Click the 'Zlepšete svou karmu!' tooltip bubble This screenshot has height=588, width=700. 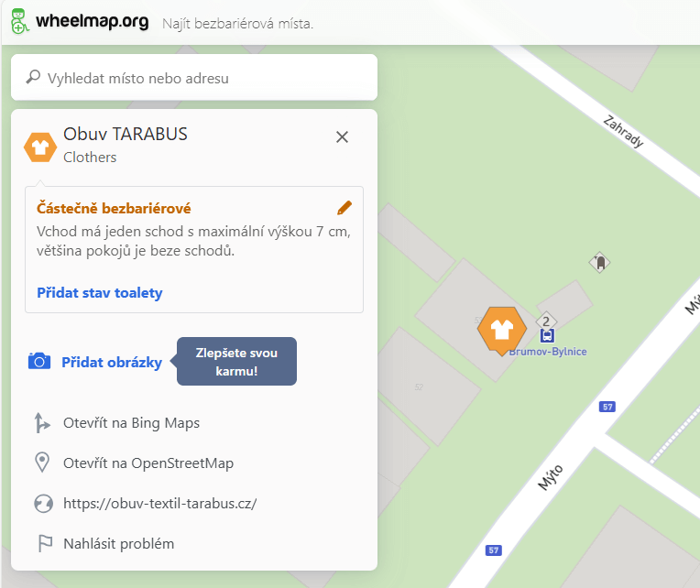[236, 362]
